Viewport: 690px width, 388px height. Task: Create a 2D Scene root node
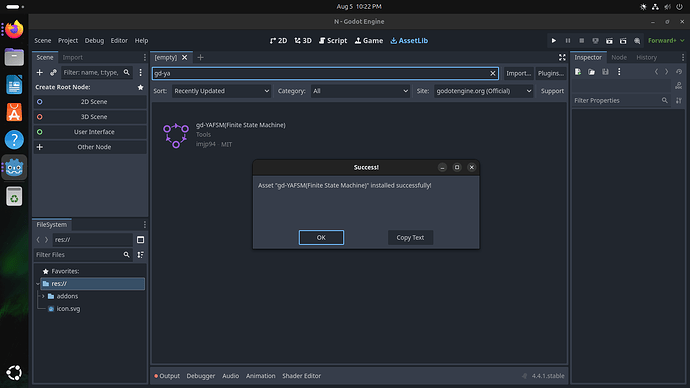[x=90, y=102]
